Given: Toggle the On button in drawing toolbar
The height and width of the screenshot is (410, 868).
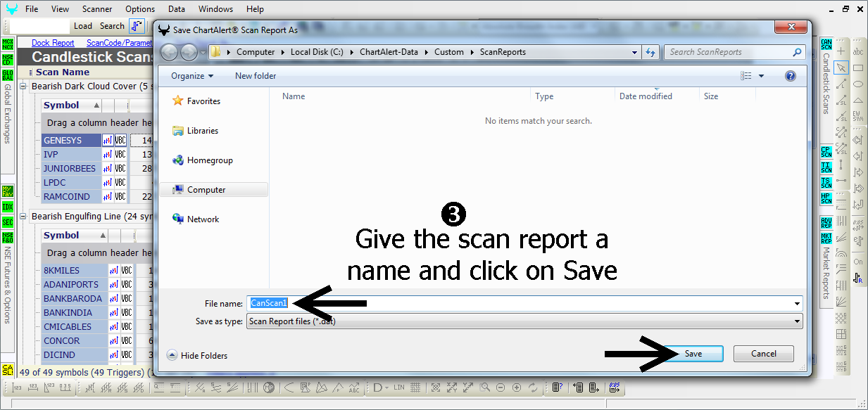Looking at the screenshot, I should (x=858, y=262).
